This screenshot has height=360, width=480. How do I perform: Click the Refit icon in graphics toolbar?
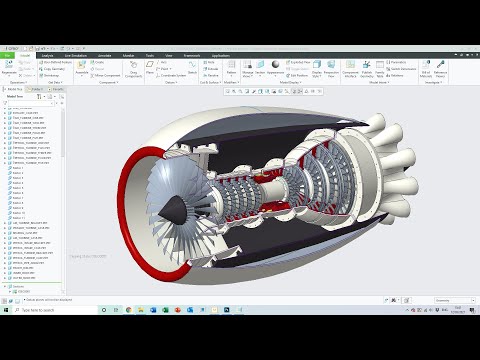228,91
